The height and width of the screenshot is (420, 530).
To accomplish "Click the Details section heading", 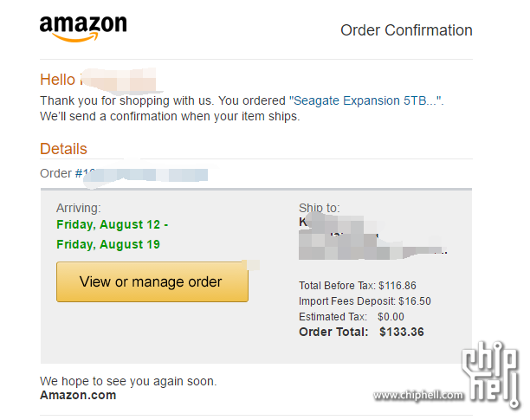I will tap(63, 149).
